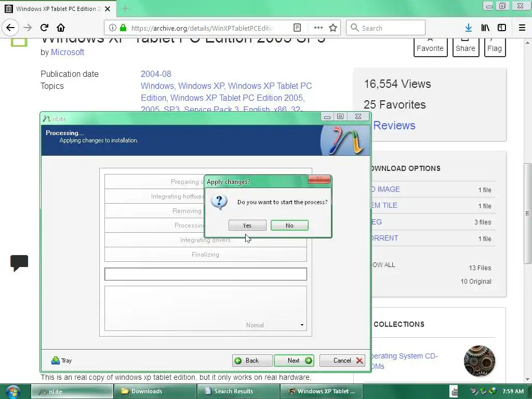Switch to Windows XP Tablet taskbar button
532x399 pixels.
click(x=321, y=392)
